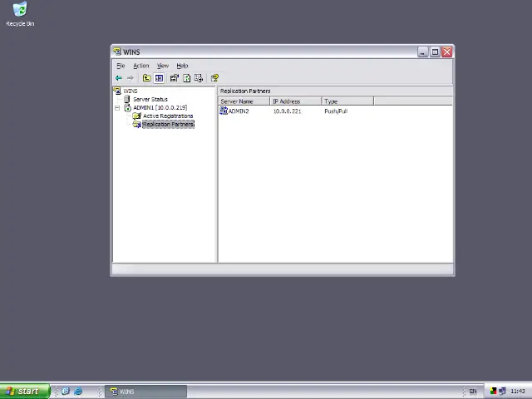Sort by Type column header
Screen dimensions: 532x399
[347, 101]
